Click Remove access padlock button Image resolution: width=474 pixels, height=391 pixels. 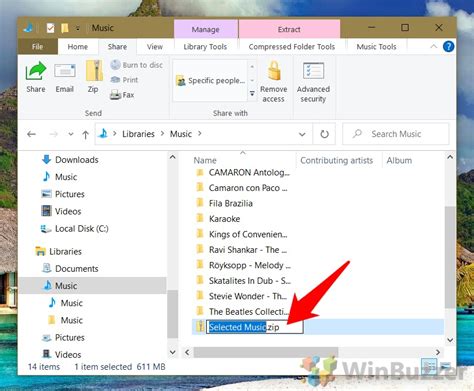(x=274, y=81)
